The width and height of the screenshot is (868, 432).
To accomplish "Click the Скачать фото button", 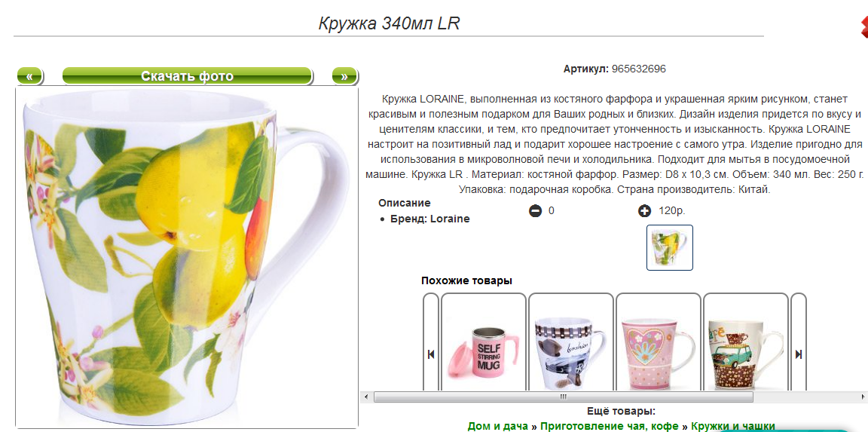I will [188, 76].
